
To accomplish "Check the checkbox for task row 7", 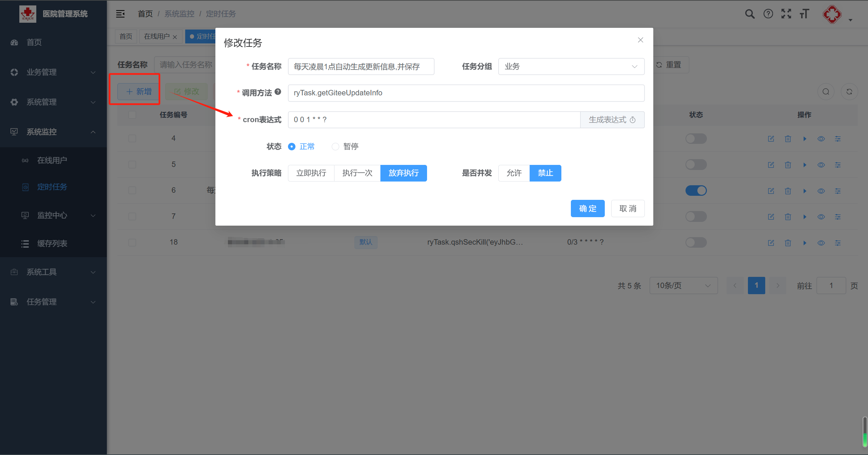I will [132, 216].
